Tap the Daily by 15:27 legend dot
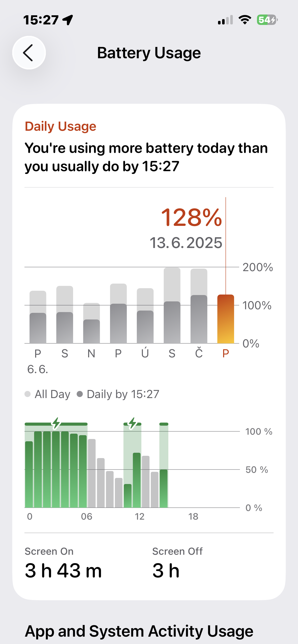Image resolution: width=298 pixels, height=644 pixels. click(x=80, y=394)
